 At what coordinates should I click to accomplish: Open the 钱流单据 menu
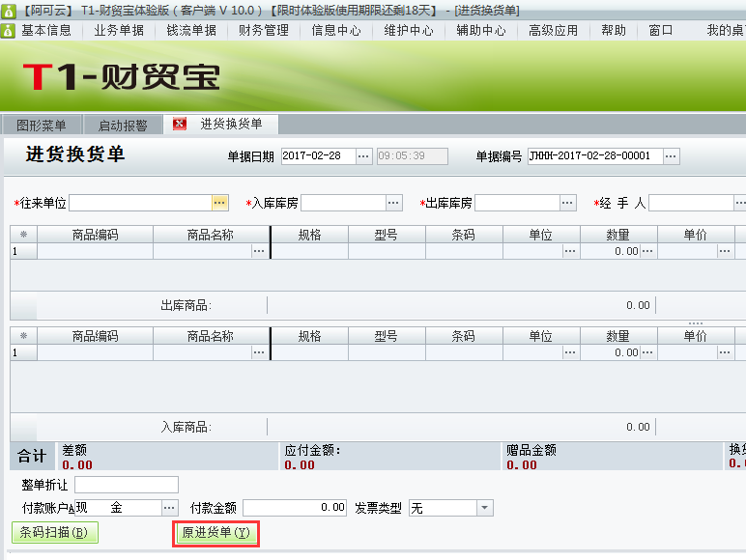click(191, 31)
